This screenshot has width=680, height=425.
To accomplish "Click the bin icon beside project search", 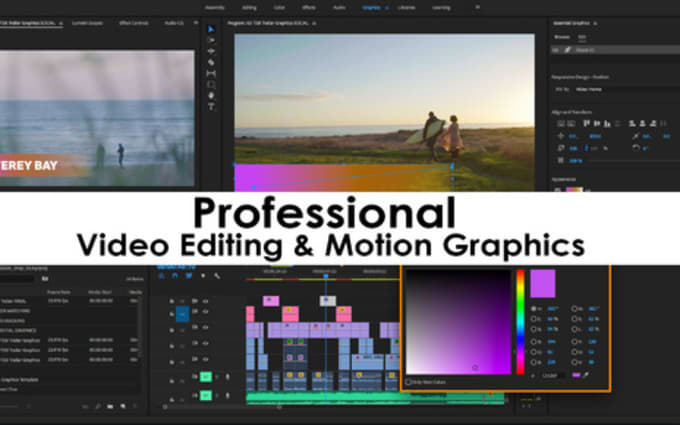I will point(45,279).
